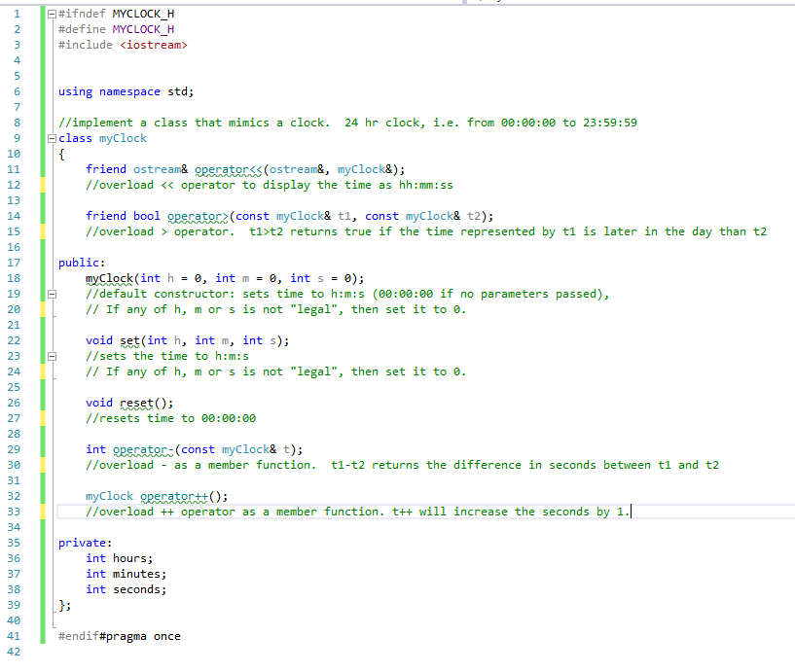Screen dimensions: 795x672
Task: Collapse the 'sets the time to h:m:s' comment
Action: [52, 356]
